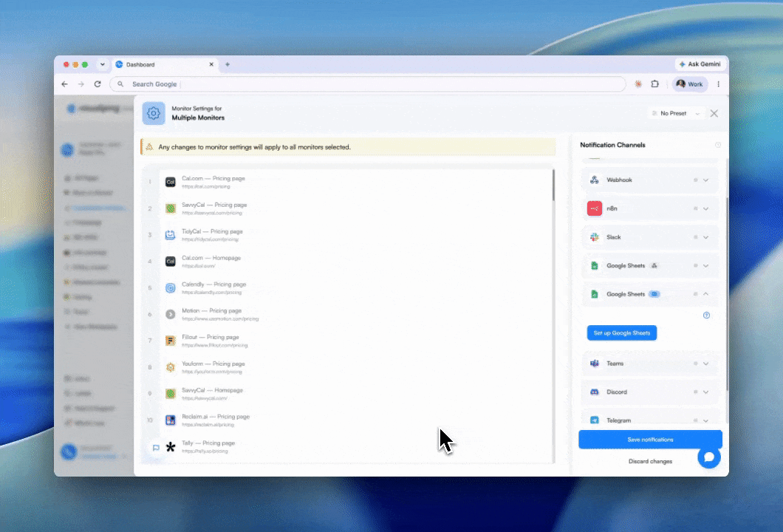This screenshot has height=532, width=783.
Task: Close the Dashboard tab
Action: pyautogui.click(x=211, y=64)
